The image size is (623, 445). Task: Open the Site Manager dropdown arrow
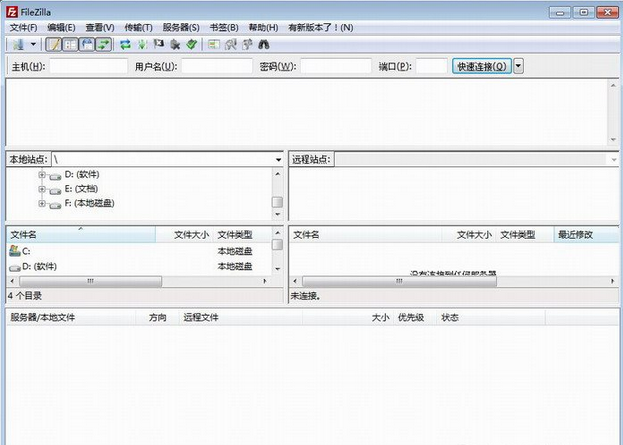click(33, 44)
